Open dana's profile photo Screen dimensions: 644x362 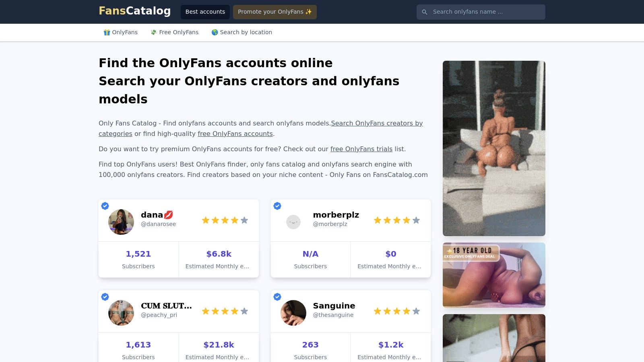click(x=121, y=222)
